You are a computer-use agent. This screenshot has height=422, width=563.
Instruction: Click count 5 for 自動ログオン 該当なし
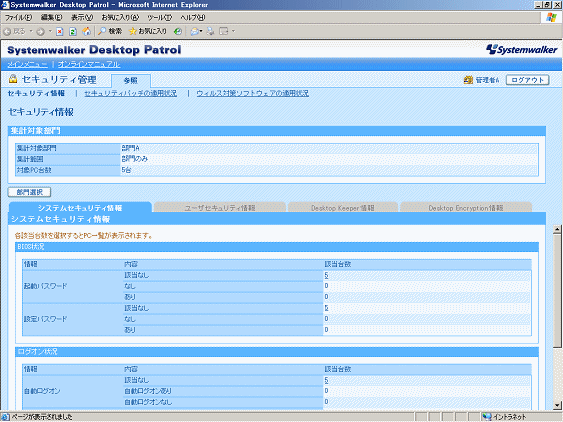click(x=326, y=380)
